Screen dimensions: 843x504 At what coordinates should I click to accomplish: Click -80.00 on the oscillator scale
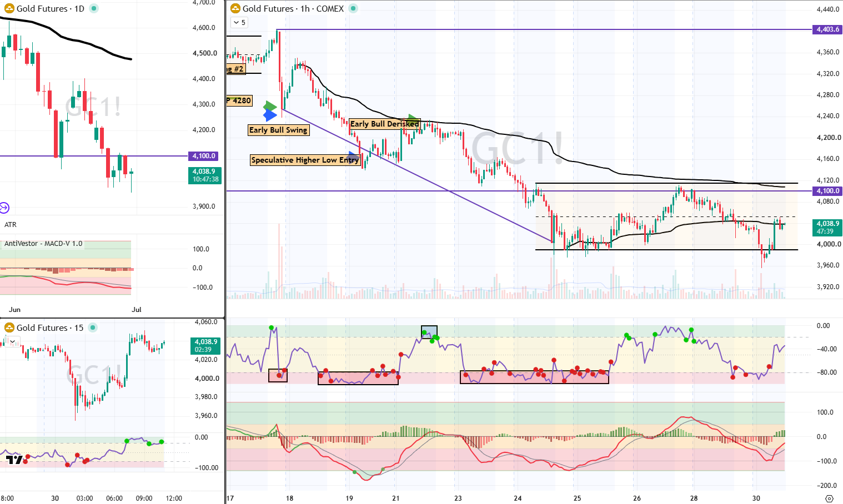pos(827,372)
